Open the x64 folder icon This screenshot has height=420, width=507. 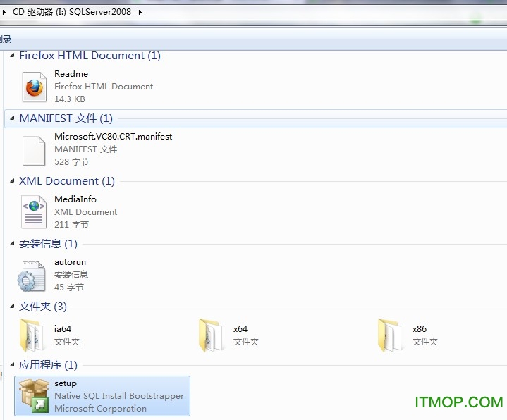(212, 335)
